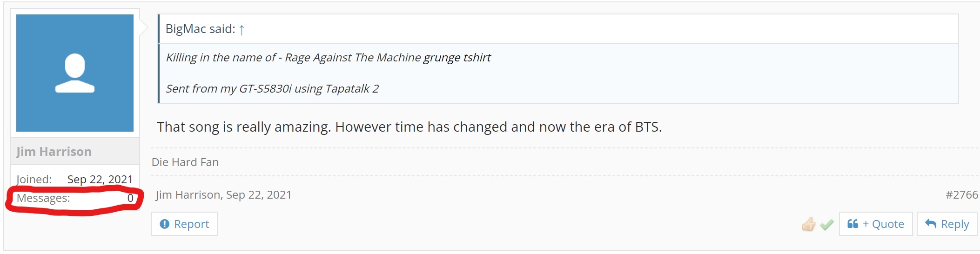Image resolution: width=980 pixels, height=254 pixels.
Task: Click the Die Hard Fan signature text
Action: tap(185, 162)
